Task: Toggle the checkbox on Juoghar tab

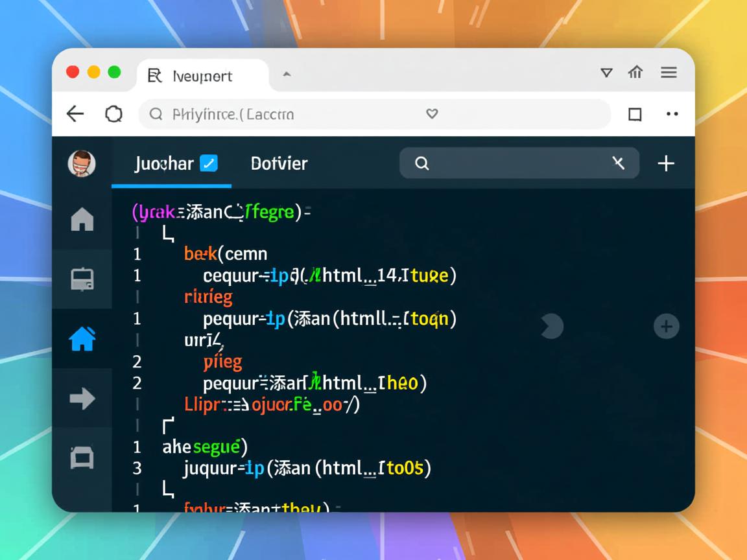Action: 209,163
